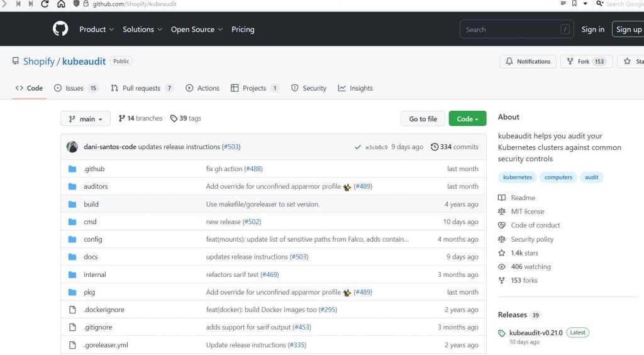The image size is (644, 355).
Task: Click the Readme book icon
Action: click(x=502, y=198)
